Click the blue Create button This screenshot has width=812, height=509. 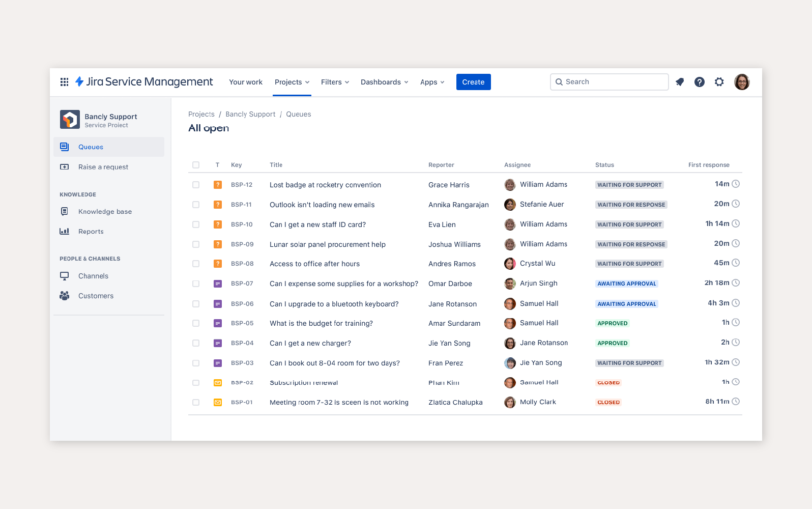click(x=473, y=82)
